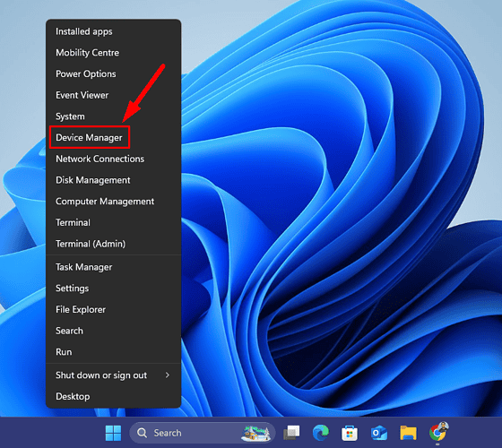Open File Explorer taskbar folder icon

(408, 433)
